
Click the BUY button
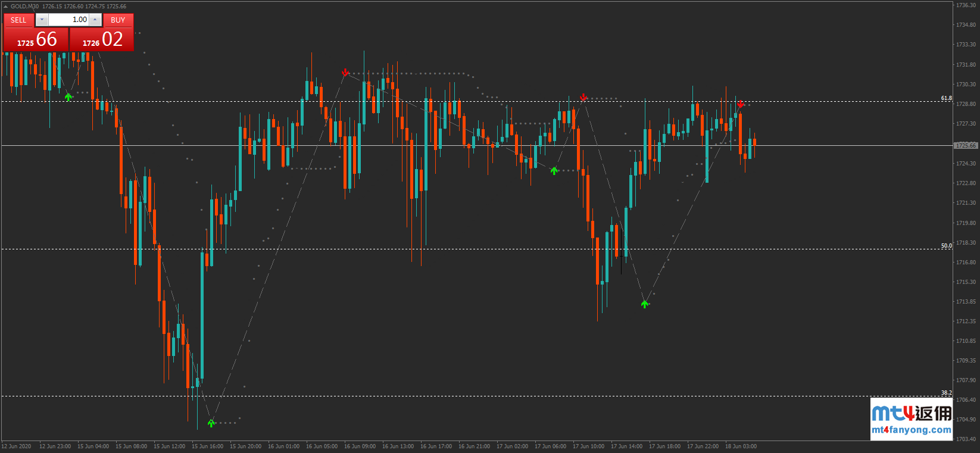[x=118, y=20]
